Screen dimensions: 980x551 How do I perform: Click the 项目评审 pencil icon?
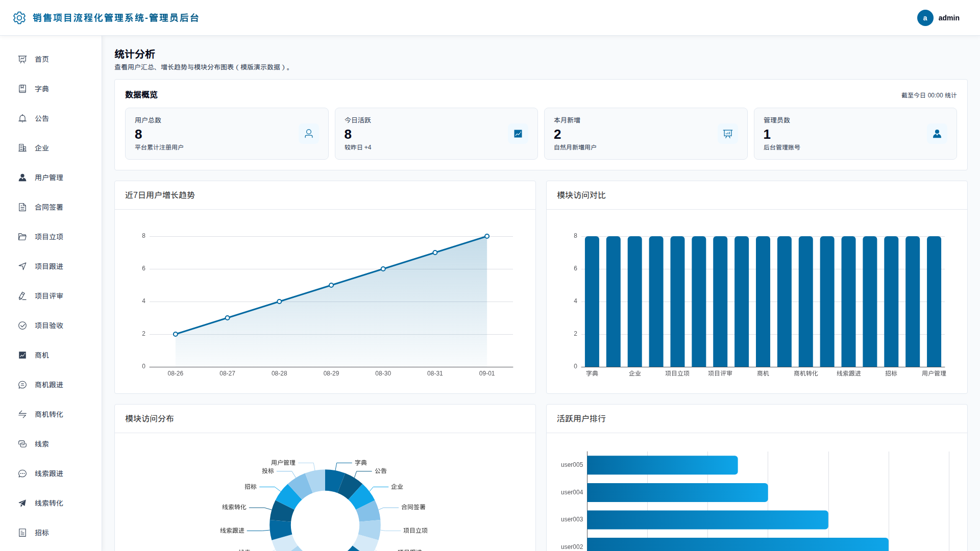pos(22,296)
